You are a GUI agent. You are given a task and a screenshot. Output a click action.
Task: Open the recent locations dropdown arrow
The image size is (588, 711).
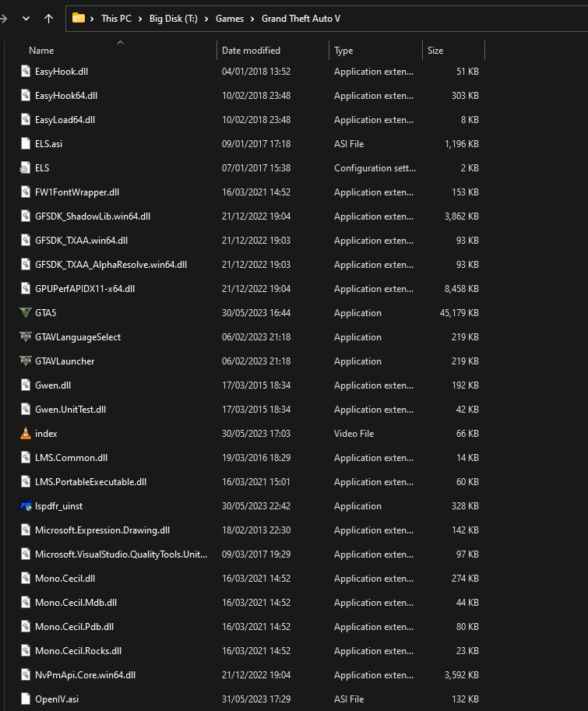(x=26, y=19)
